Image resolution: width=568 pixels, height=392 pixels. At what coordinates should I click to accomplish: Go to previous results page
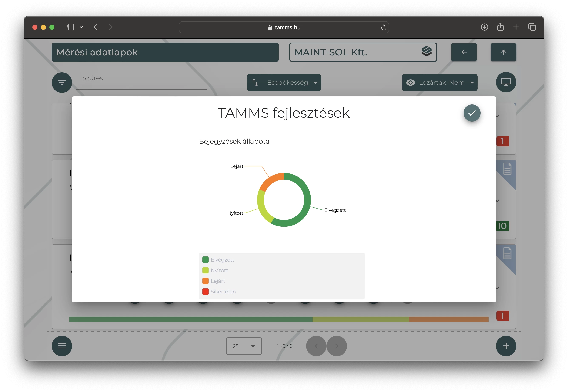pyautogui.click(x=316, y=346)
